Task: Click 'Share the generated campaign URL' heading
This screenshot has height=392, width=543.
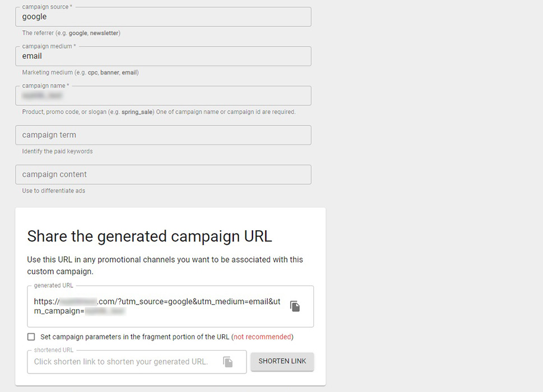Action: 150,236
